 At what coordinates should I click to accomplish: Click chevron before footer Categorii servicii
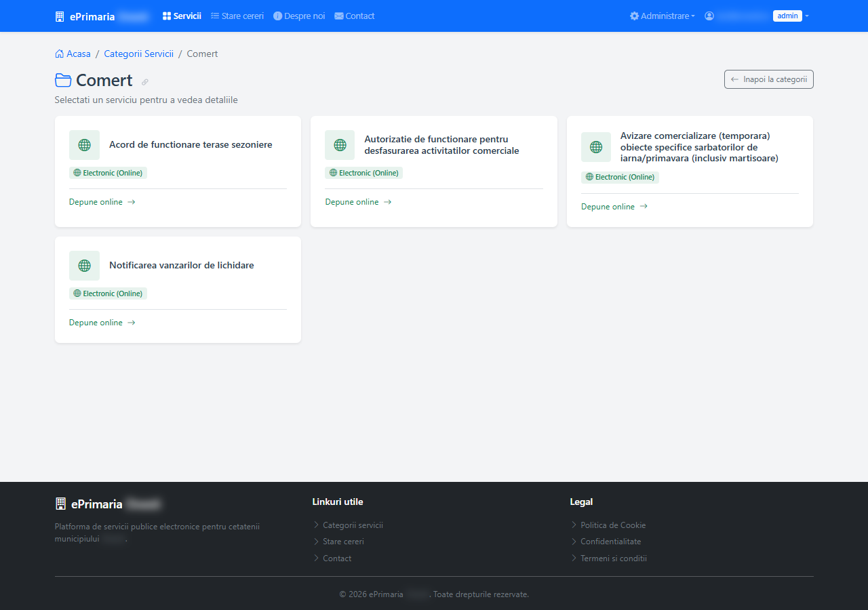pyautogui.click(x=316, y=525)
